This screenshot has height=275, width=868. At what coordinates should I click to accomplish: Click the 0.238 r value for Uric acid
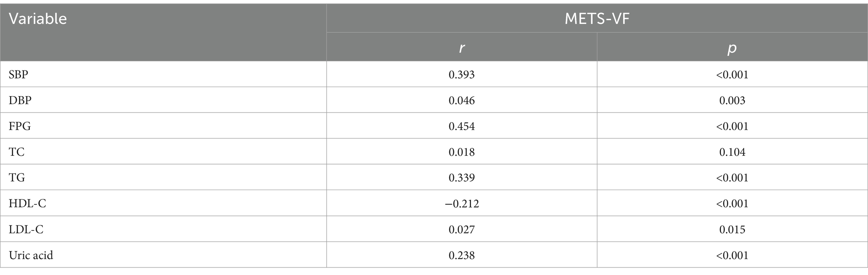coord(462,255)
